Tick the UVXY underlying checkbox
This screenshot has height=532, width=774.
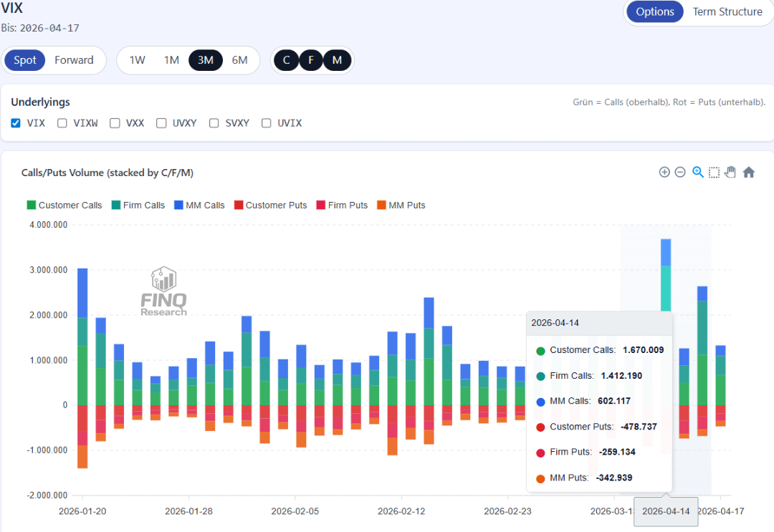161,123
